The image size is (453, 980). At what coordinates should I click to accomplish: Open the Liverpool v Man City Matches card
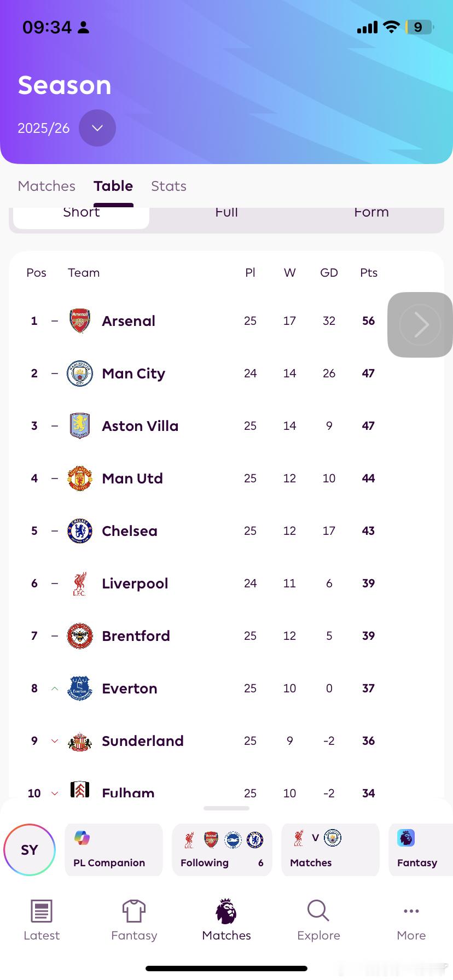click(330, 850)
